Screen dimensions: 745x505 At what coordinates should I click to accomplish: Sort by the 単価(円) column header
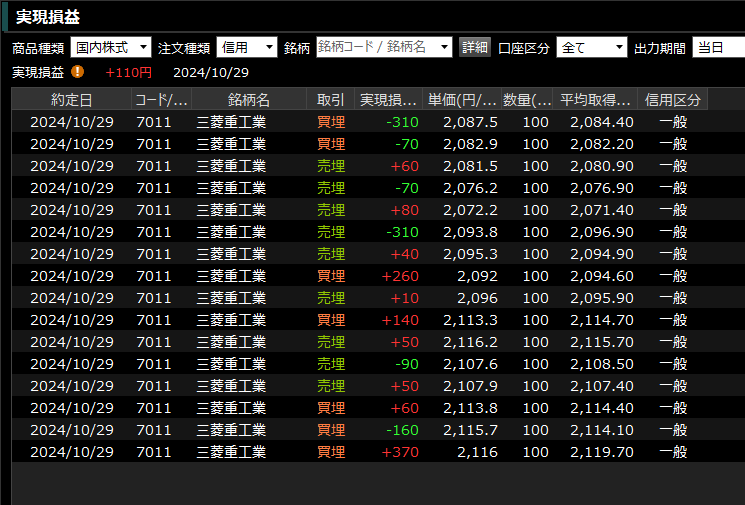(x=462, y=100)
